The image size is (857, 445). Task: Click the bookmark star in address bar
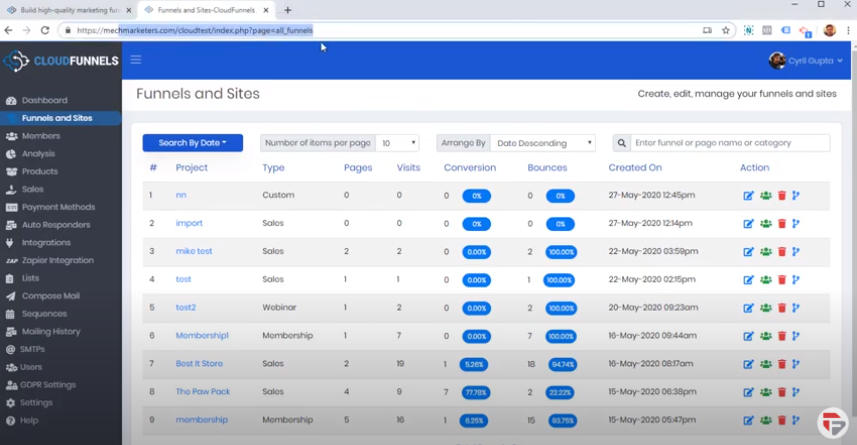726,31
